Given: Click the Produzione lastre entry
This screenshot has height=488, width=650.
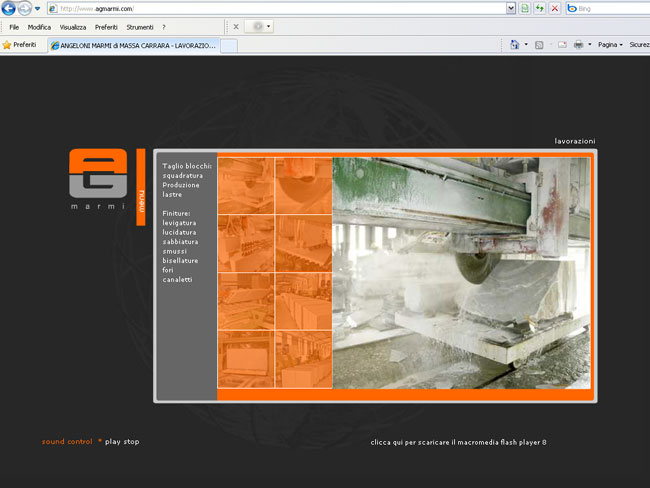Looking at the screenshot, I should coord(181,190).
